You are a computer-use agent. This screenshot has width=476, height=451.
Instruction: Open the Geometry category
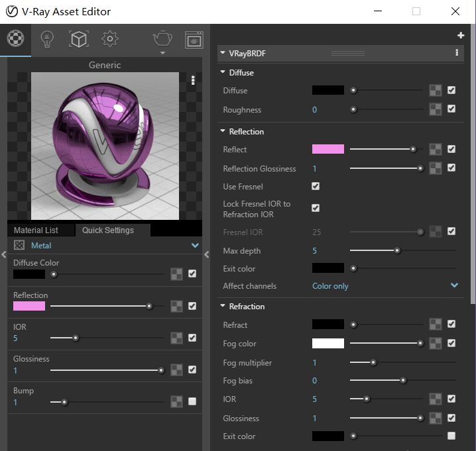pos(79,40)
